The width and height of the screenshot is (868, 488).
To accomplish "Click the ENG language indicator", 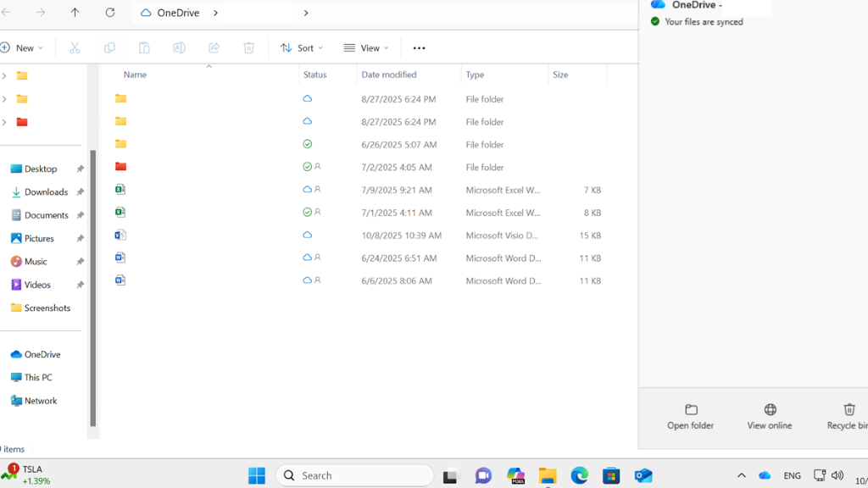I will pyautogui.click(x=793, y=475).
